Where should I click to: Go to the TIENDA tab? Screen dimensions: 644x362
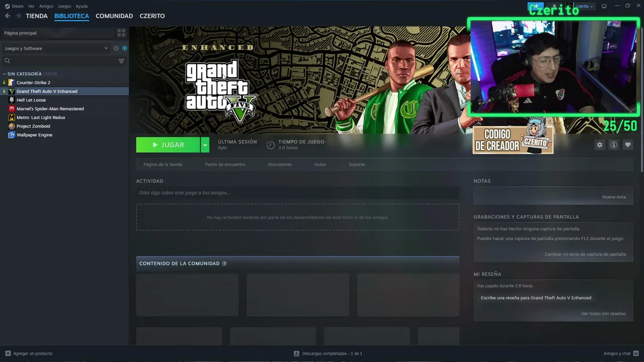37,16
